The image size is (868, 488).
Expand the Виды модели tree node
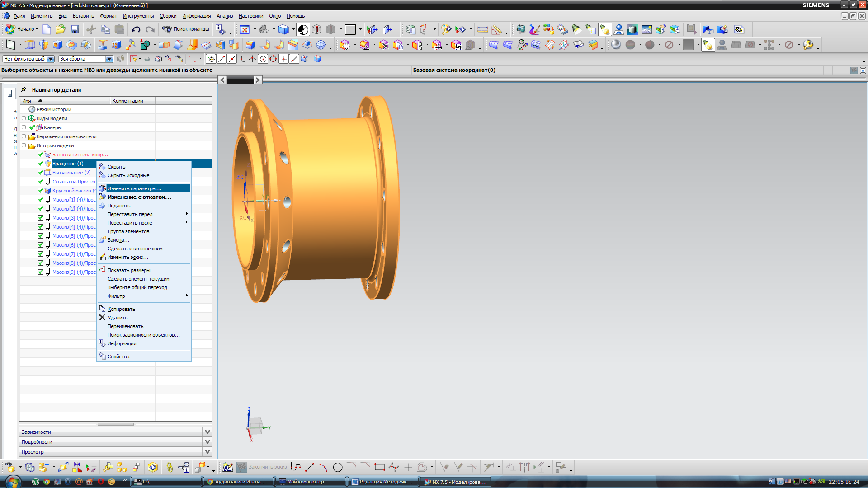24,118
